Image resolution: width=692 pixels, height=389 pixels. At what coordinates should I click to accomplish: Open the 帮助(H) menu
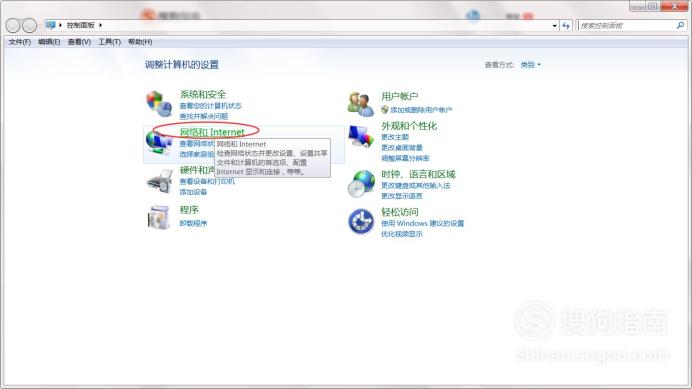[140, 42]
